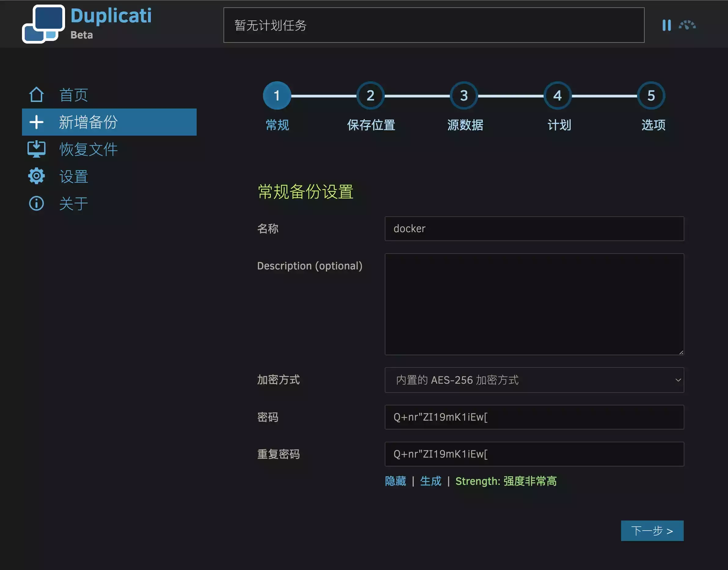
Task: Click the 重复密码 input field
Action: coord(534,454)
